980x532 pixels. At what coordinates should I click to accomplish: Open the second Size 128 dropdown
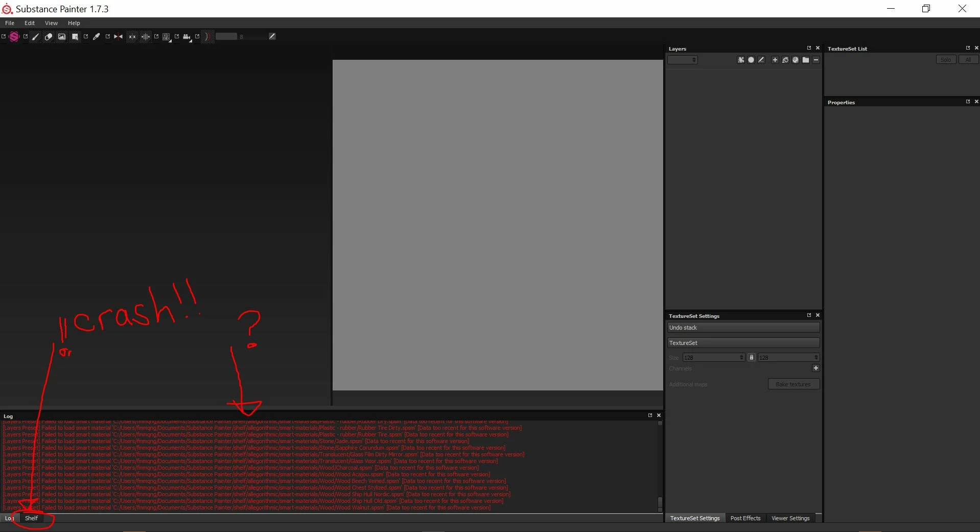point(789,358)
